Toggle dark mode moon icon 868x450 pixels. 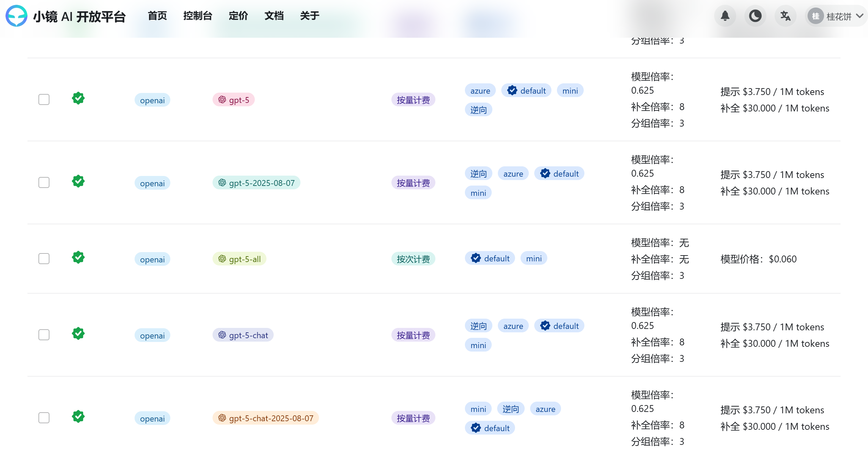pyautogui.click(x=755, y=16)
